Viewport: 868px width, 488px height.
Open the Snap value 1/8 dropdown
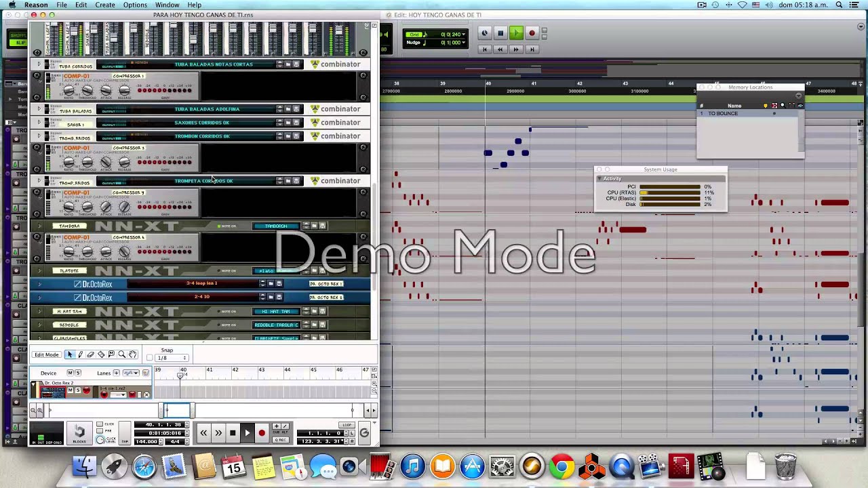[x=172, y=358]
